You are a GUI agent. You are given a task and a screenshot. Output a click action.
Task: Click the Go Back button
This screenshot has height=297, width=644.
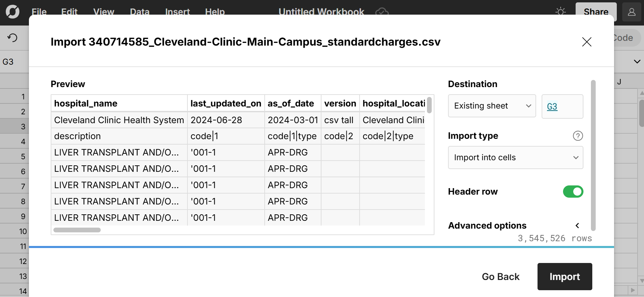click(x=500, y=277)
